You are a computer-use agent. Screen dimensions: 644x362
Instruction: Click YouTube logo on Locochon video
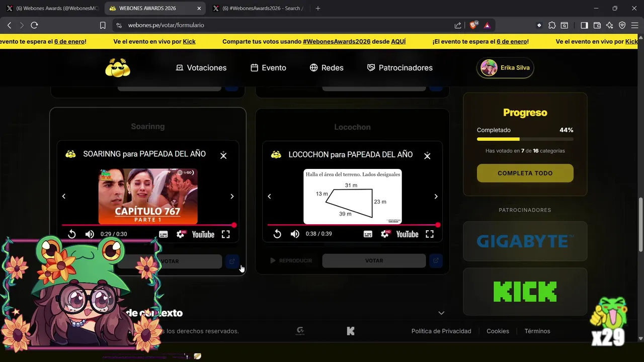[408, 234]
